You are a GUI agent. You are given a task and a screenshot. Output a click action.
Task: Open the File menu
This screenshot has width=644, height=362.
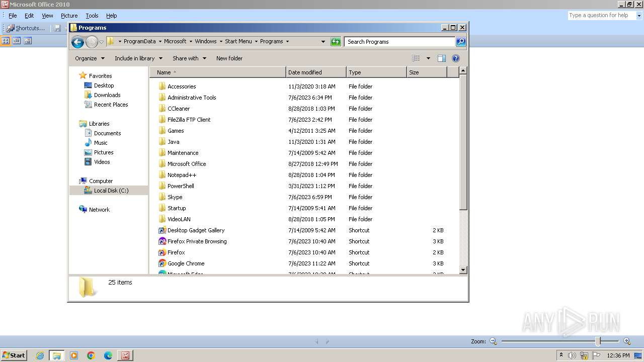coord(13,16)
